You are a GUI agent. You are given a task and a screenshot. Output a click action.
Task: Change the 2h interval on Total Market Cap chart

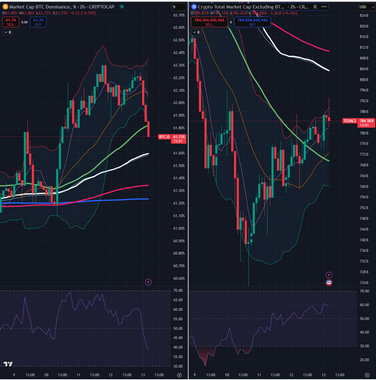pyautogui.click(x=292, y=7)
